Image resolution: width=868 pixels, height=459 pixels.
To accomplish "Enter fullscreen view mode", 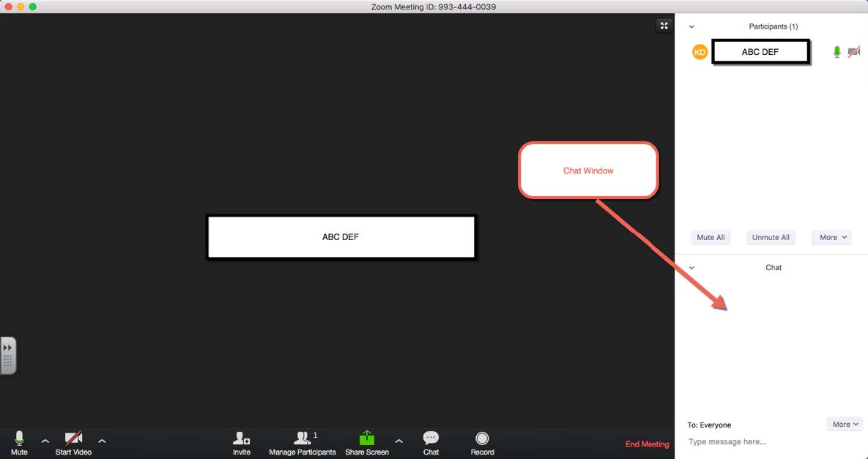I will point(664,25).
